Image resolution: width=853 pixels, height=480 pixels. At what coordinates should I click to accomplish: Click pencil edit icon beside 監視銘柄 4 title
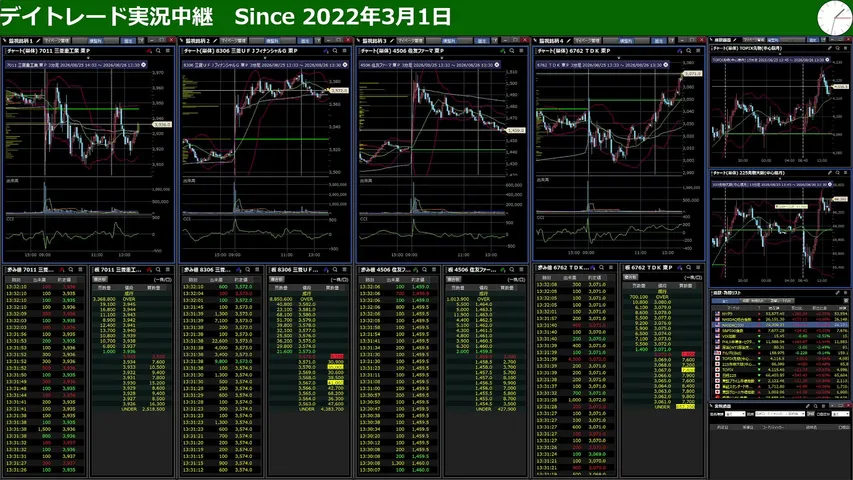coord(568,40)
